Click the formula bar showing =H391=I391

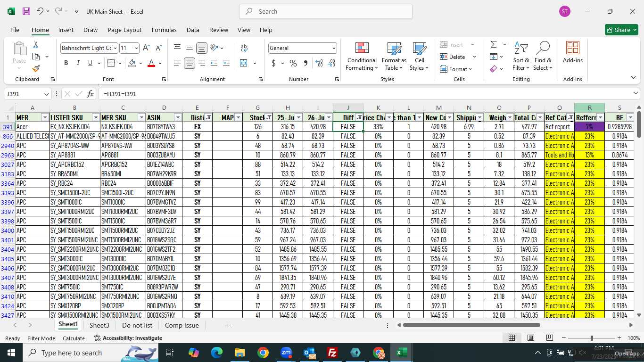[368, 94]
